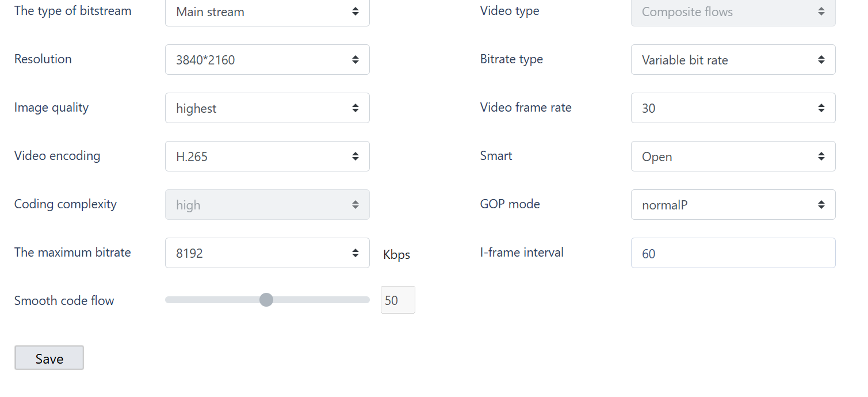This screenshot has height=397, width=868.
Task: Open the Image quality dropdown
Action: 267,108
